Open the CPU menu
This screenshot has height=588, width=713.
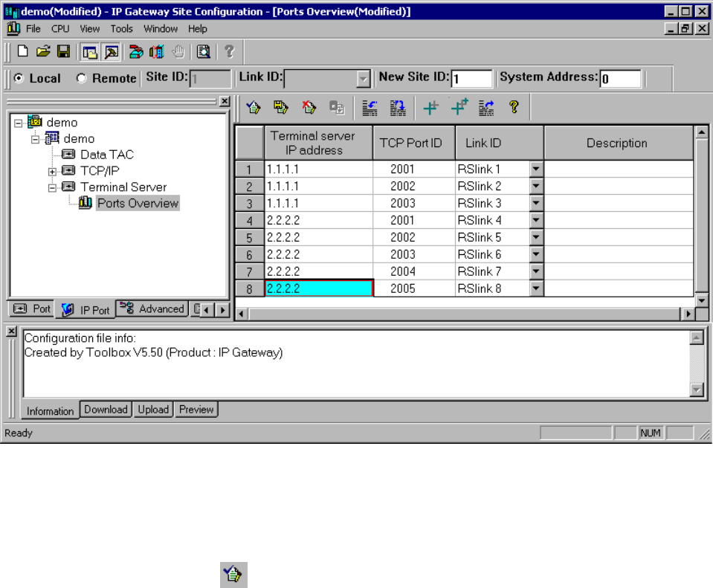[x=60, y=29]
